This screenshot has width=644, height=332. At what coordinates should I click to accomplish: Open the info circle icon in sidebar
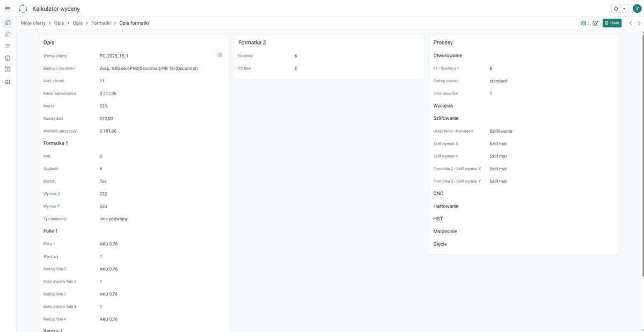(8, 58)
